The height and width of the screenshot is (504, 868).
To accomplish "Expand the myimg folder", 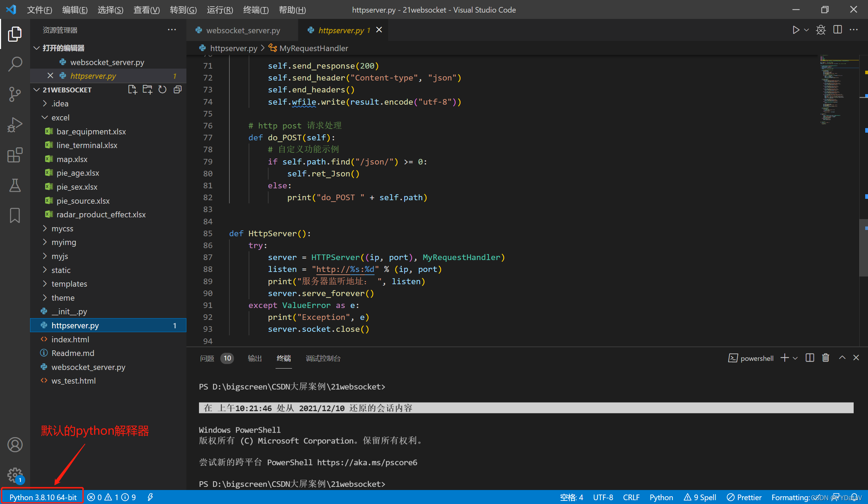I will pos(45,242).
